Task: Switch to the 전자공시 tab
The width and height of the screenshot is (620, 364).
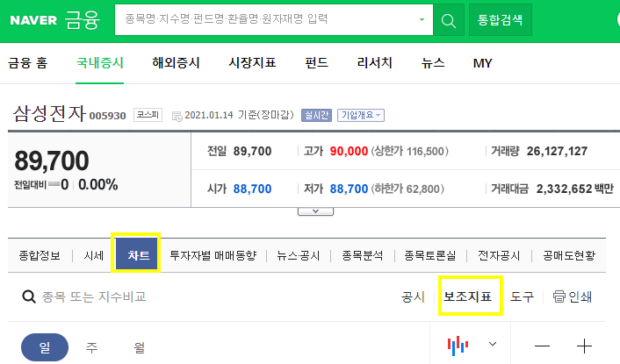Action: [499, 256]
